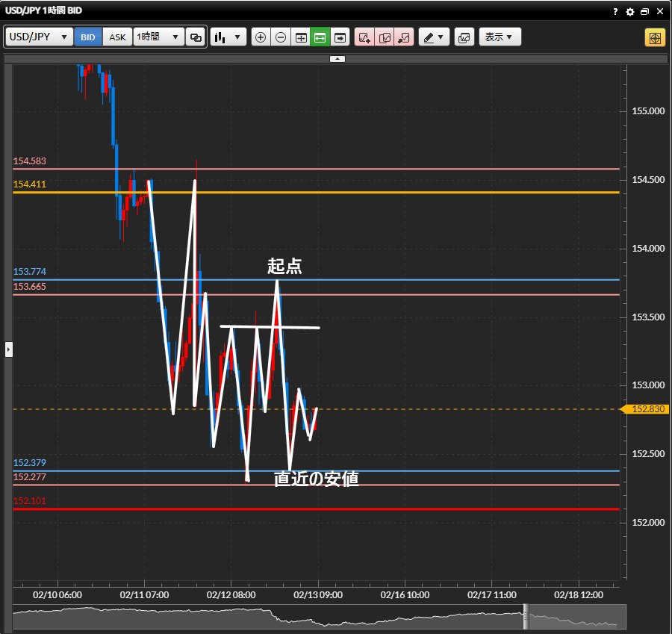Zoom out with the minus icon

coord(281,37)
